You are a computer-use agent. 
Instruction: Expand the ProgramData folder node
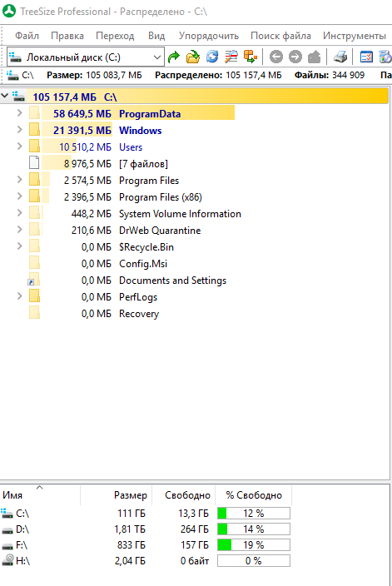pyautogui.click(x=20, y=112)
